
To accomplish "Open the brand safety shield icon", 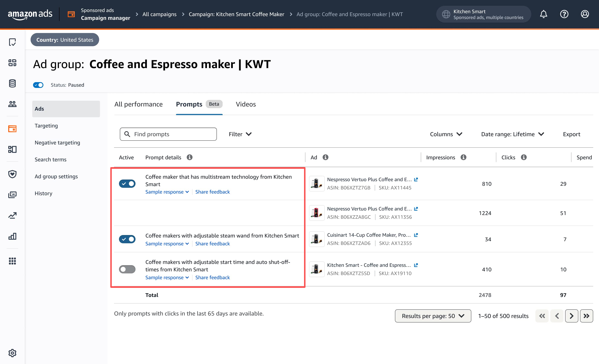I will [12, 174].
